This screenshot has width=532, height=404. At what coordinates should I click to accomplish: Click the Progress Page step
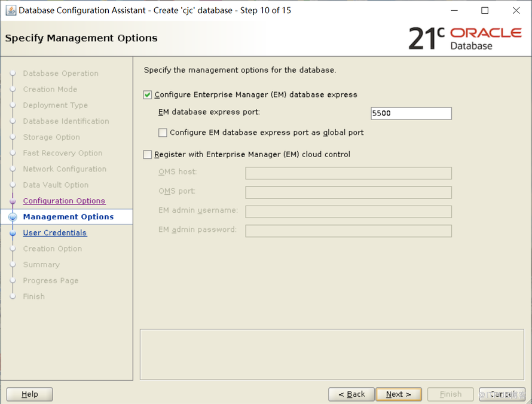pos(51,280)
